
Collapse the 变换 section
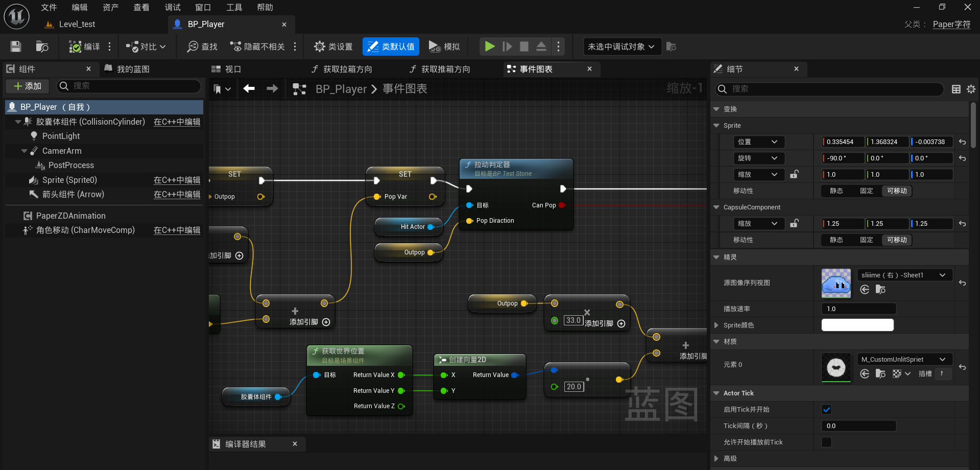[716, 109]
